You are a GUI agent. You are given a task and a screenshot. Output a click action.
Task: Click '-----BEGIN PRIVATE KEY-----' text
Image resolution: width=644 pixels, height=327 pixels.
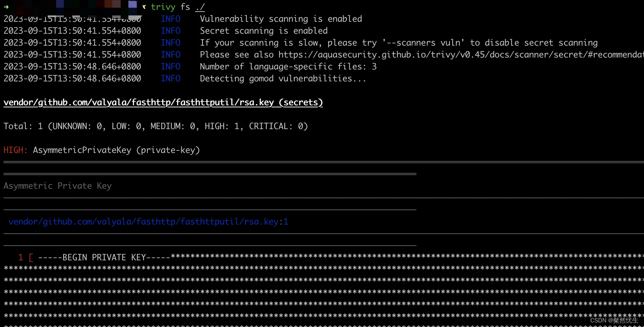tap(104, 258)
